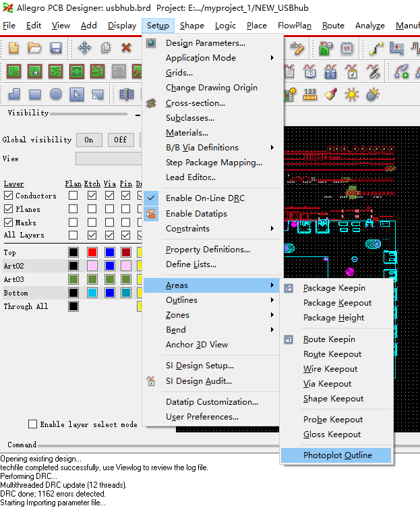420x508 pixels.
Task: Select Photoplot Outline from Areas submenu
Action: pyautogui.click(x=336, y=455)
